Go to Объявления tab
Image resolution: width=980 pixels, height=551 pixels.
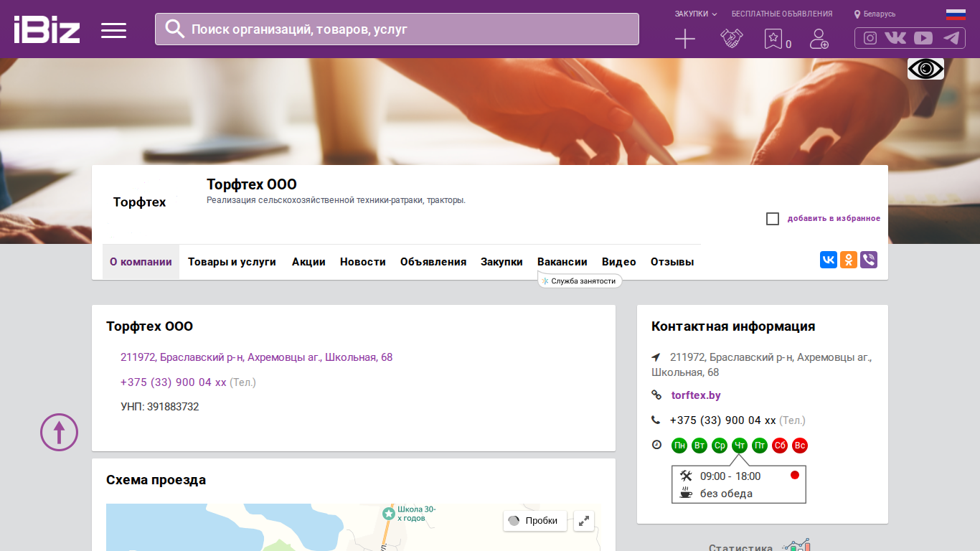[433, 262]
